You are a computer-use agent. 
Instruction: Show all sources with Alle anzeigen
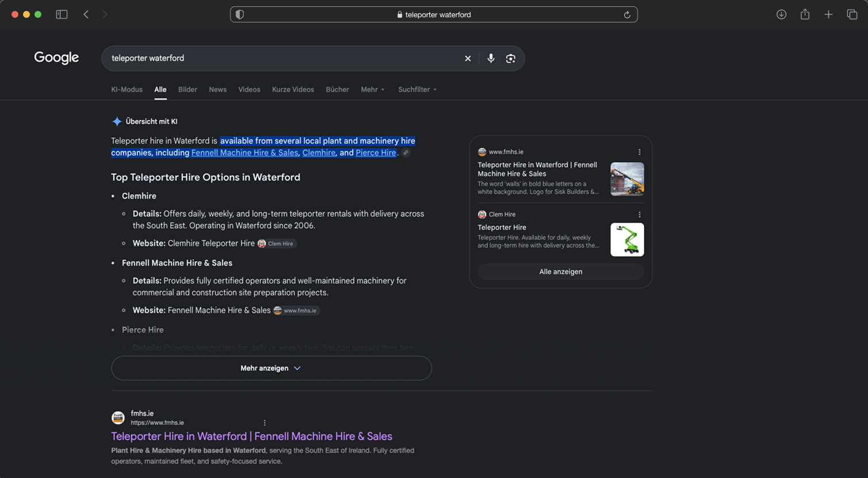[560, 271]
